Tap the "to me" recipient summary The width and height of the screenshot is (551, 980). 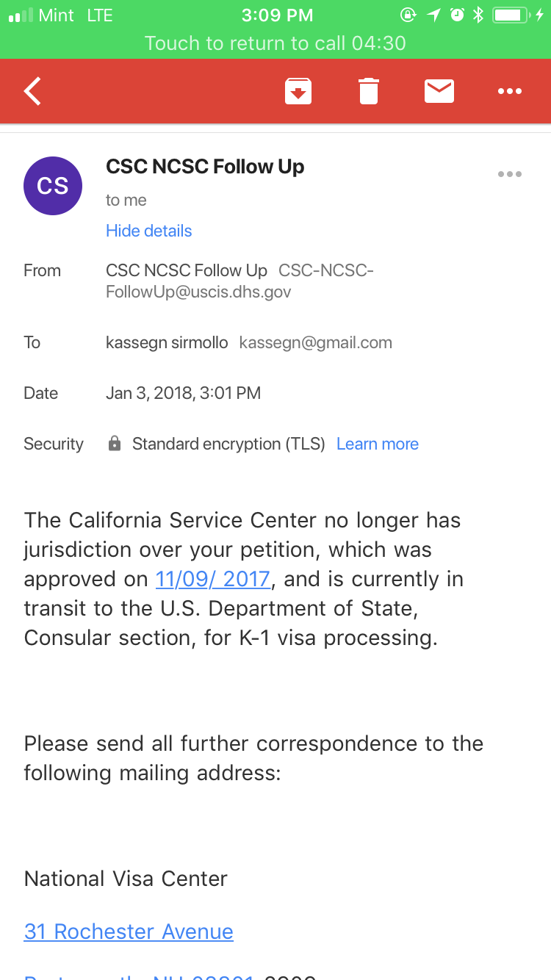pyautogui.click(x=126, y=200)
